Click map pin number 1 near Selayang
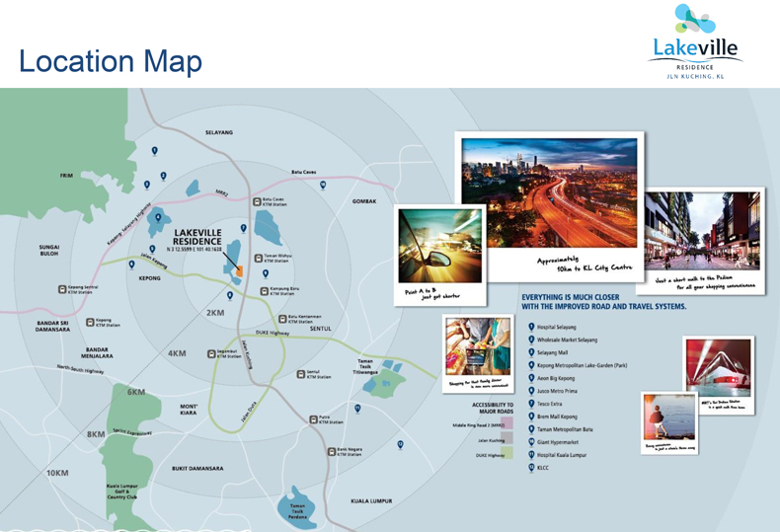 pyautogui.click(x=155, y=151)
